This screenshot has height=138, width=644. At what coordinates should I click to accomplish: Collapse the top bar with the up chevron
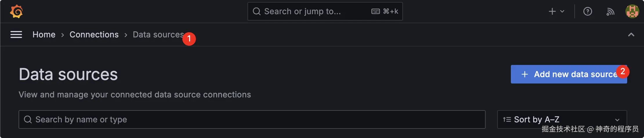tap(631, 35)
